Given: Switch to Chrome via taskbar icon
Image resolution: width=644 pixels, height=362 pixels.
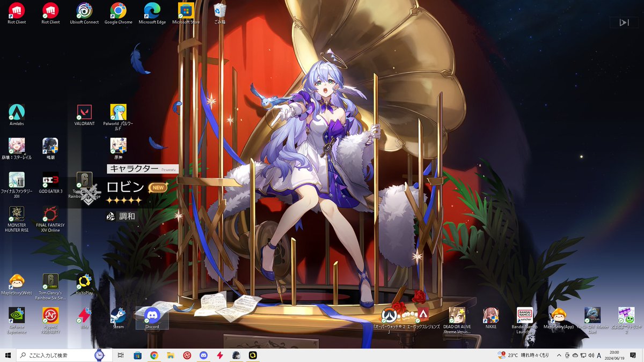Looking at the screenshot, I should pos(154,355).
